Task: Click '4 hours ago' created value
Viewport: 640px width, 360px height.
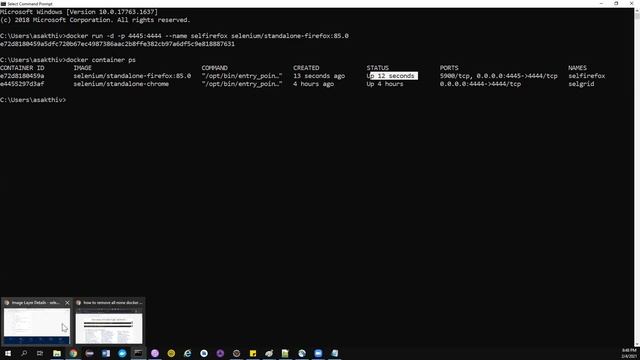Action: [x=313, y=84]
